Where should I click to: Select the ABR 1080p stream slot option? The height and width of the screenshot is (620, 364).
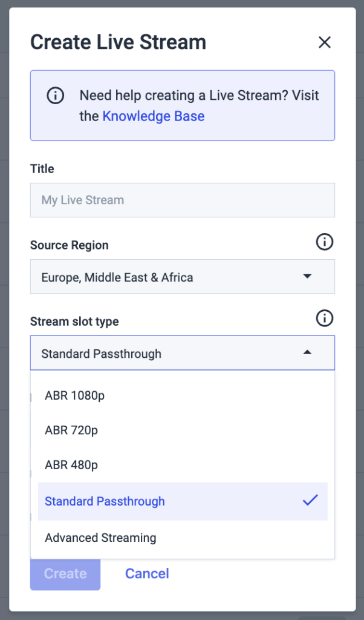tap(74, 395)
